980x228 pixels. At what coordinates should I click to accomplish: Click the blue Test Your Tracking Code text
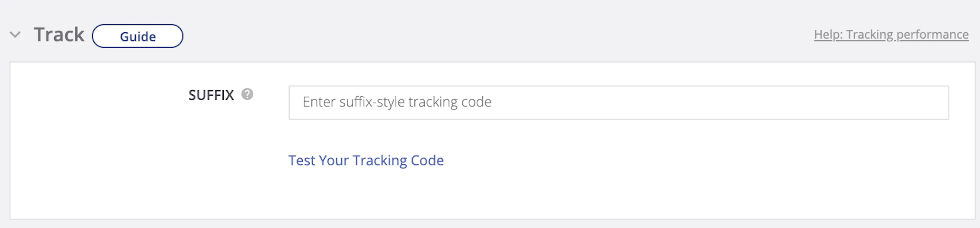point(366,160)
